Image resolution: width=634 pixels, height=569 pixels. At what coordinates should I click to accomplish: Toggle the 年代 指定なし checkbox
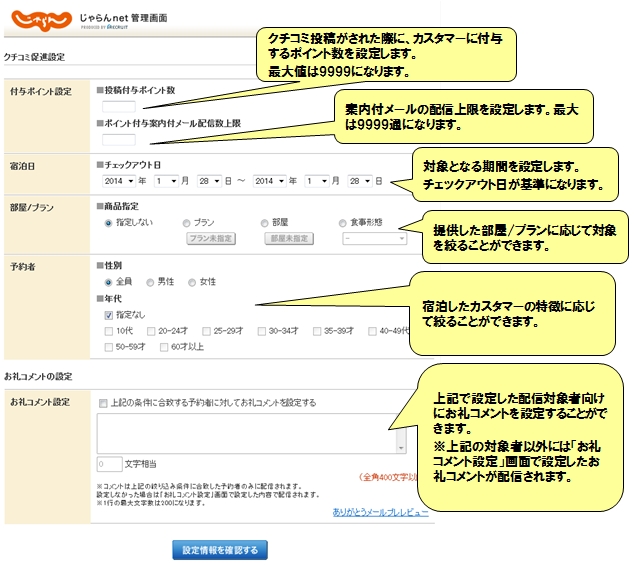pos(108,314)
